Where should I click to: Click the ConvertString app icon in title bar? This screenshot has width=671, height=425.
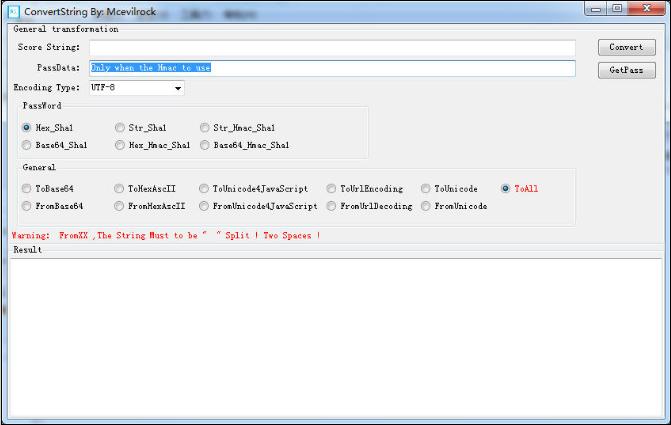coord(13,12)
